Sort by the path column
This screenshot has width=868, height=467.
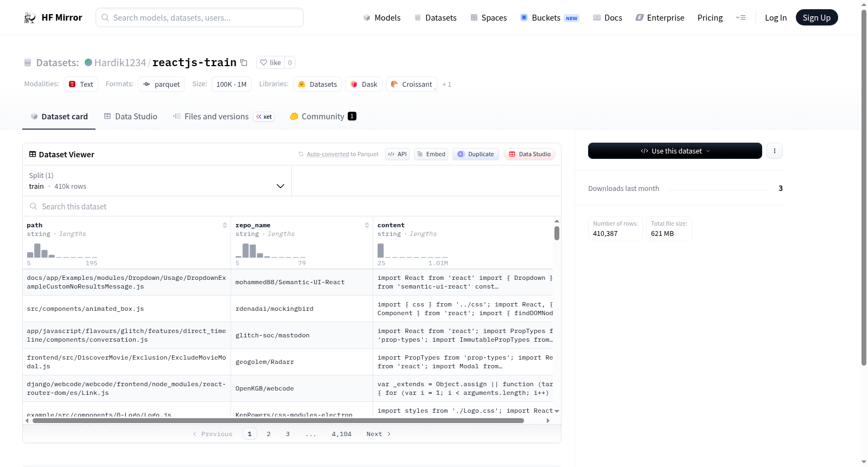(225, 225)
